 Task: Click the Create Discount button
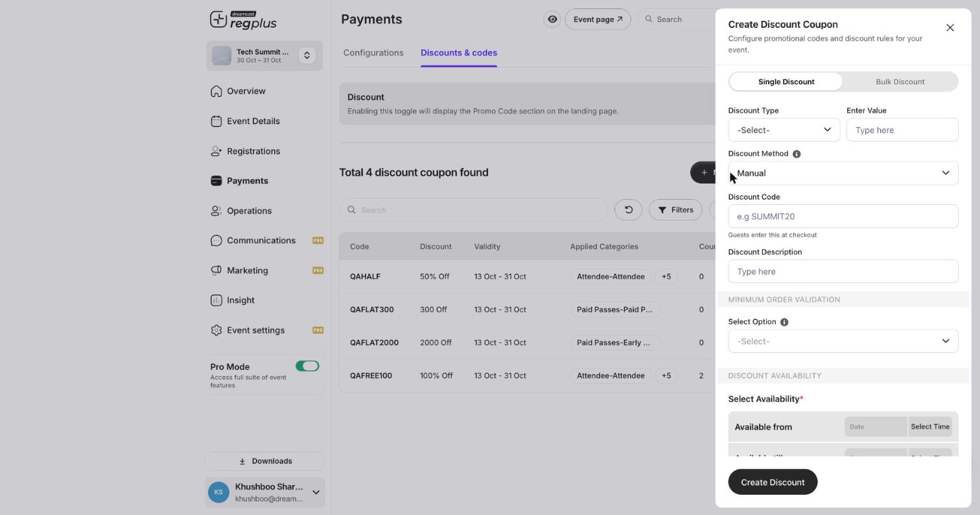click(773, 483)
